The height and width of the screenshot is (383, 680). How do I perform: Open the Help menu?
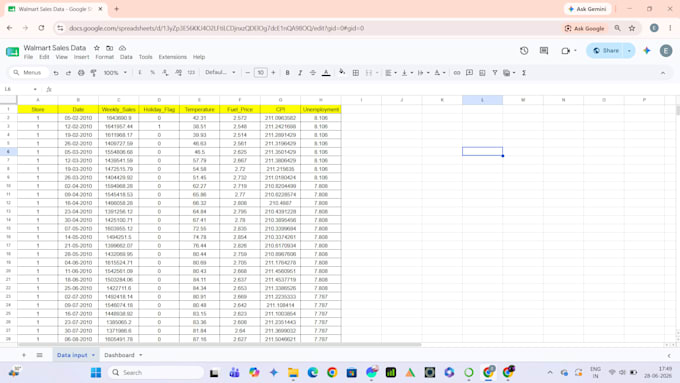[x=199, y=57]
